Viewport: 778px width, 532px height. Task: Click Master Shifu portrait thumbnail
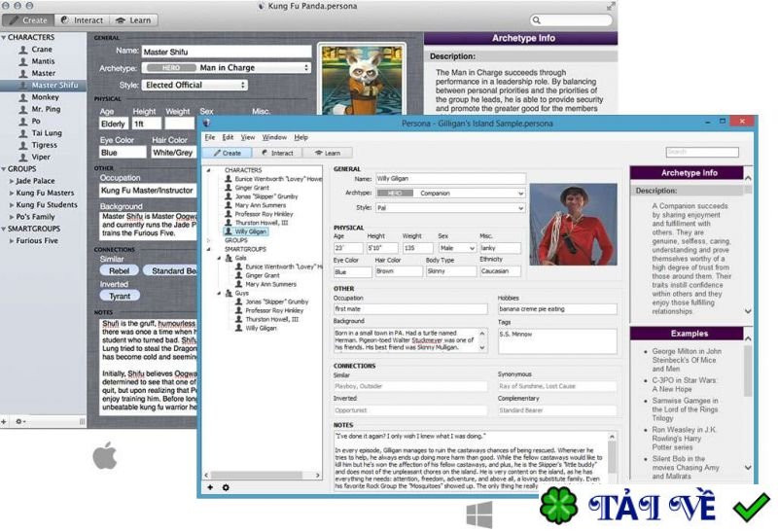click(362, 81)
